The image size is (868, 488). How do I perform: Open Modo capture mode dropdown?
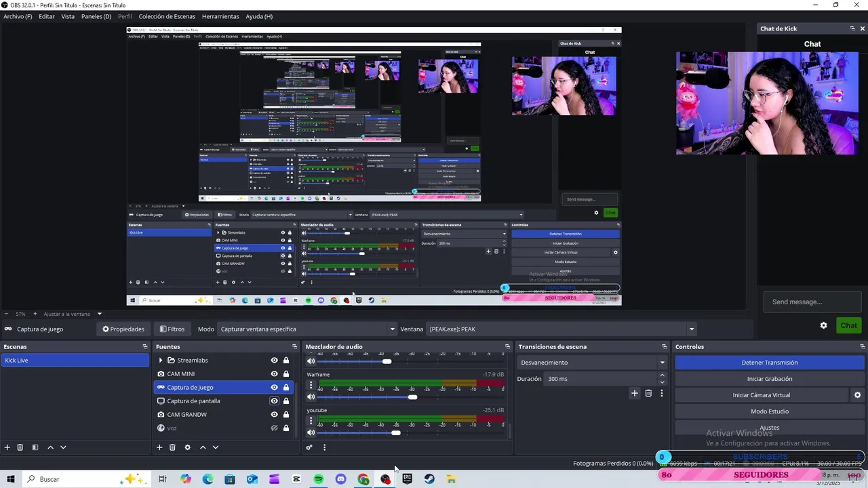307,329
